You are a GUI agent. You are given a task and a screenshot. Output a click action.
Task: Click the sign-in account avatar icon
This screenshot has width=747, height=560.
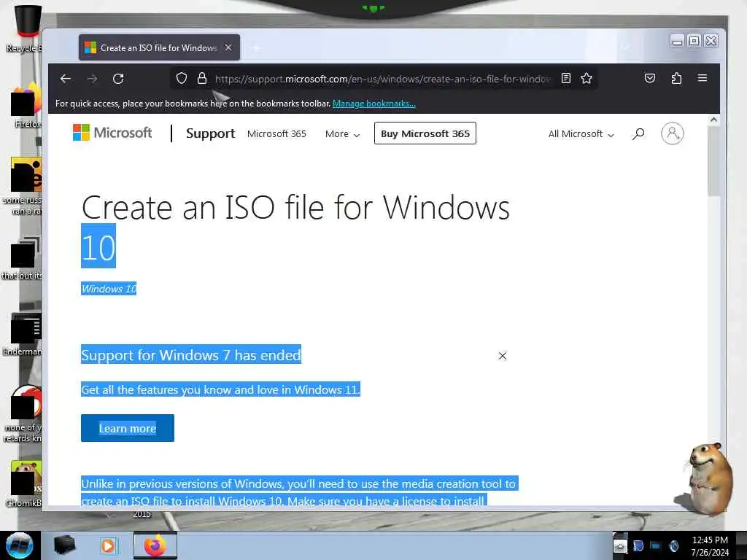(672, 134)
